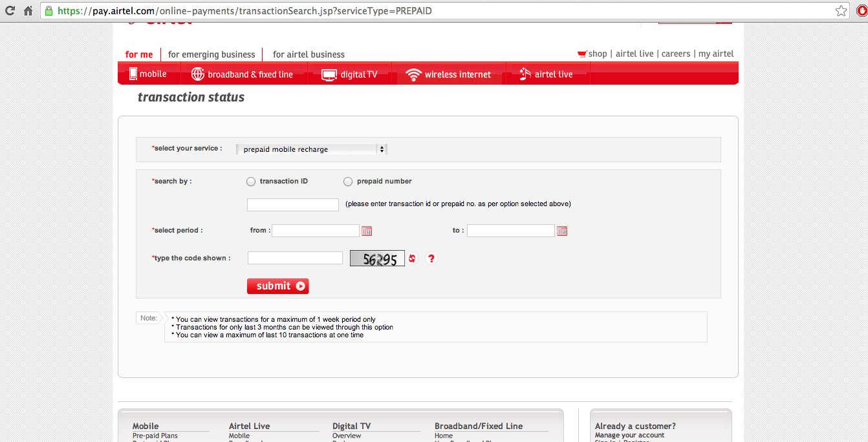
Task: Select the prepaid number radio option
Action: tap(348, 182)
